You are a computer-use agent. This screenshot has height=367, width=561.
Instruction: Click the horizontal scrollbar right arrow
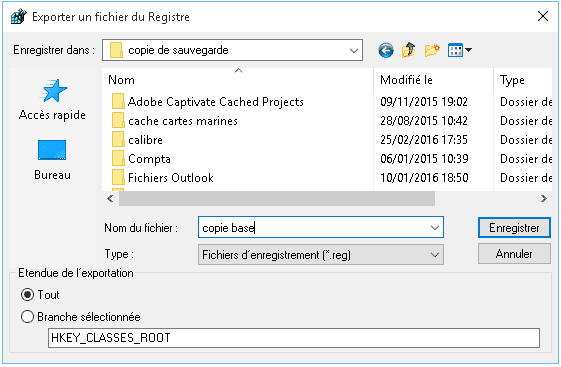coord(543,199)
